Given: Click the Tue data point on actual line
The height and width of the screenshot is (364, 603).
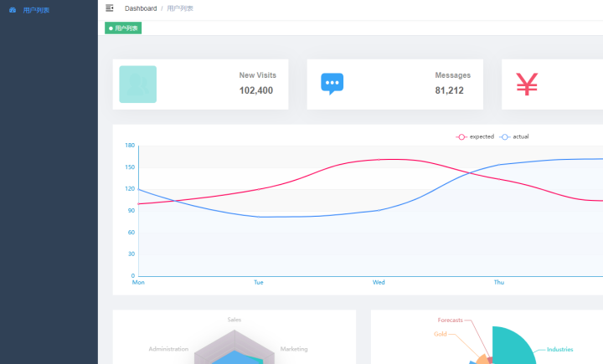Looking at the screenshot, I should coord(259,217).
